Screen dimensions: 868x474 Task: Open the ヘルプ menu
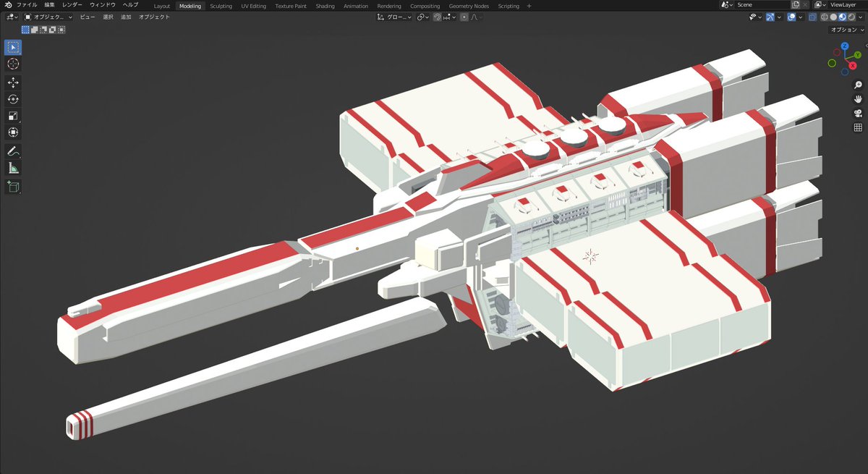point(130,5)
